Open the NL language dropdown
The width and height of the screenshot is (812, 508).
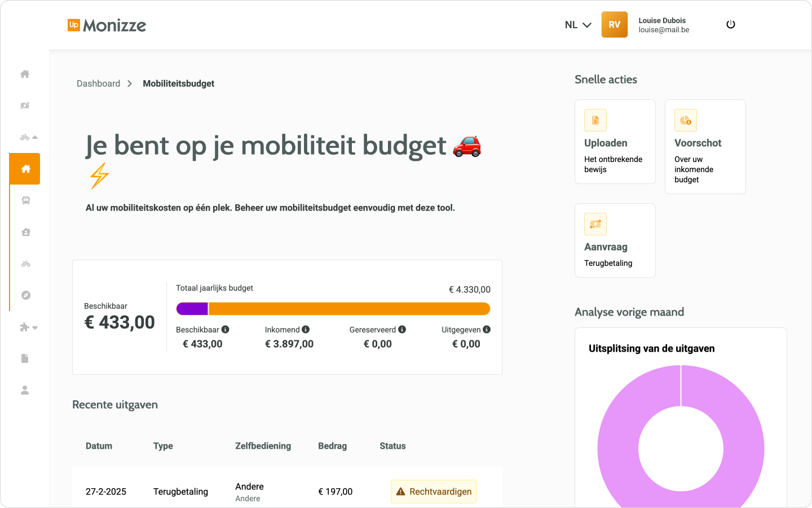577,25
